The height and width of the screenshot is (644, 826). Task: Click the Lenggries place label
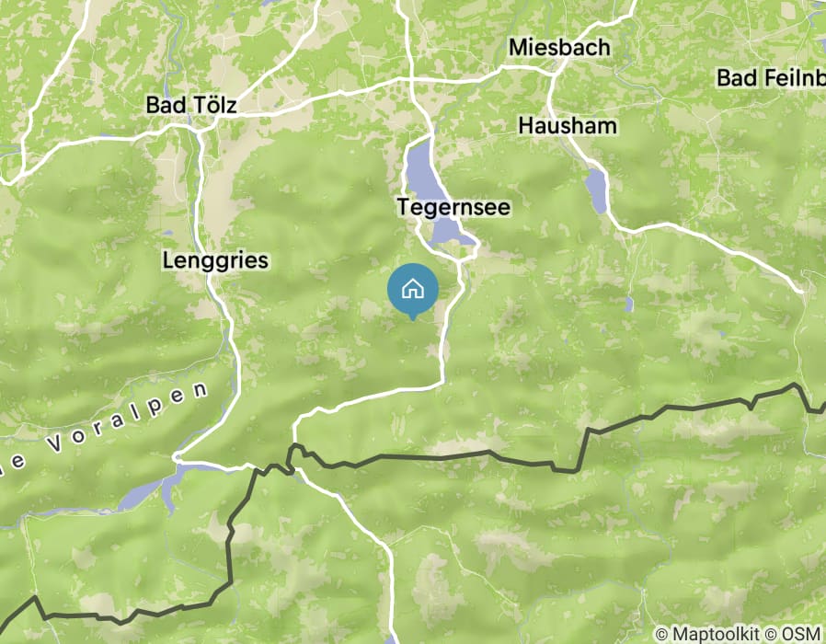coord(215,260)
